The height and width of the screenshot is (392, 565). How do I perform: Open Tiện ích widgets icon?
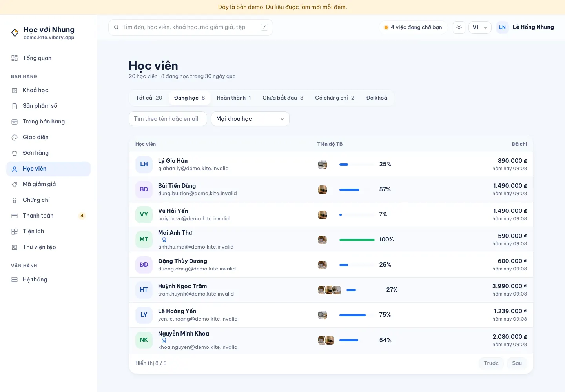point(15,231)
